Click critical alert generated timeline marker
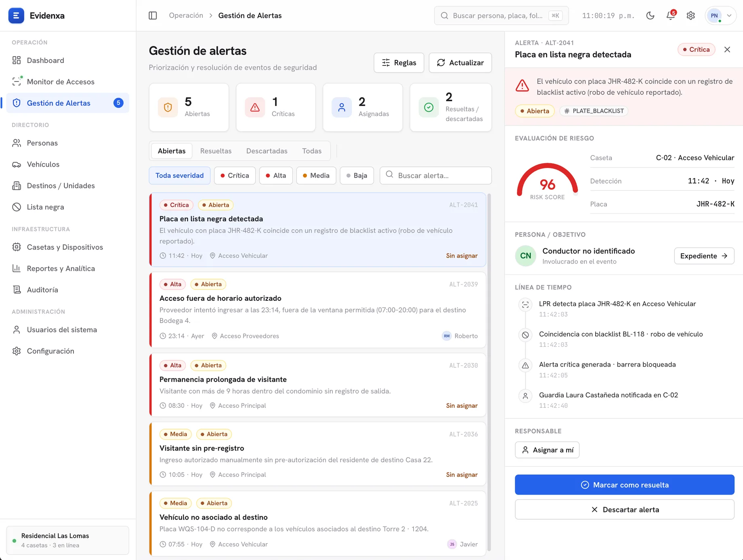Viewport: 743px width, 560px height. point(525,365)
